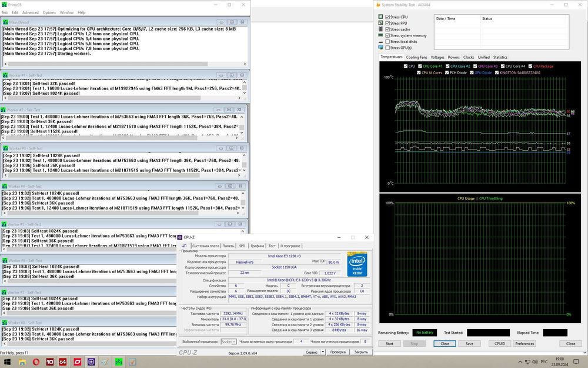Click Main thread horizontal scrollbar right arrow
Screen dimensions: 588x368
click(245, 64)
